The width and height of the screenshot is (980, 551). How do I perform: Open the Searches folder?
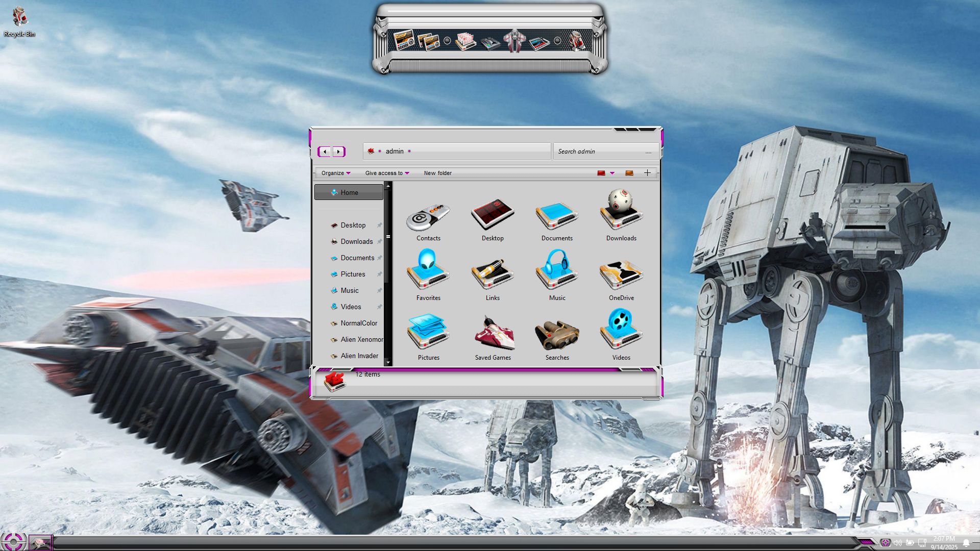557,340
